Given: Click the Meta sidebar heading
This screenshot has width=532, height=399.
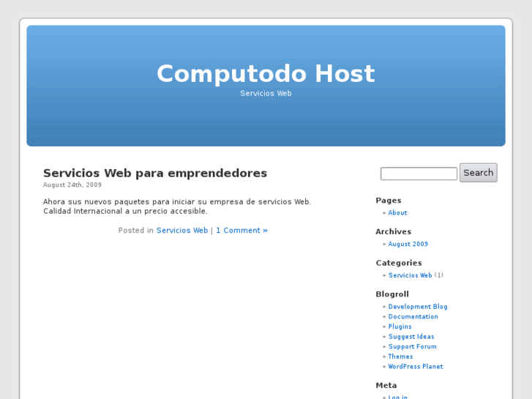Looking at the screenshot, I should tap(386, 385).
